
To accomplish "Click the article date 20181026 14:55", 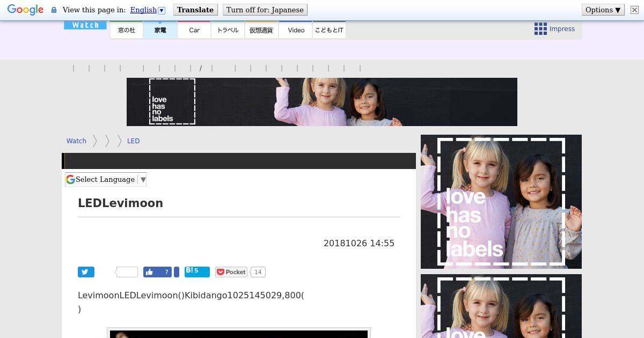I will click(x=359, y=243).
